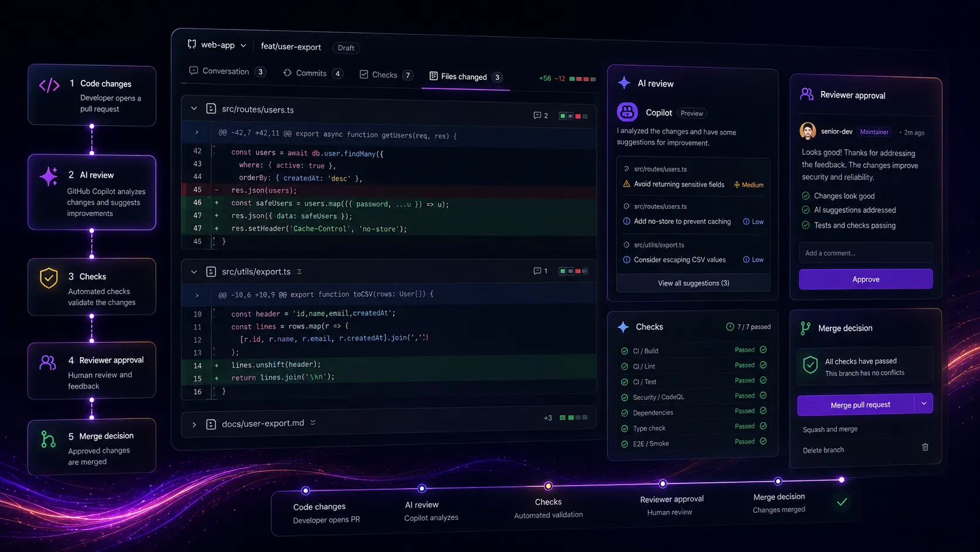Screen dimensions: 980x552
Task: Click the Merge decision timeline marker
Action: coord(778,481)
